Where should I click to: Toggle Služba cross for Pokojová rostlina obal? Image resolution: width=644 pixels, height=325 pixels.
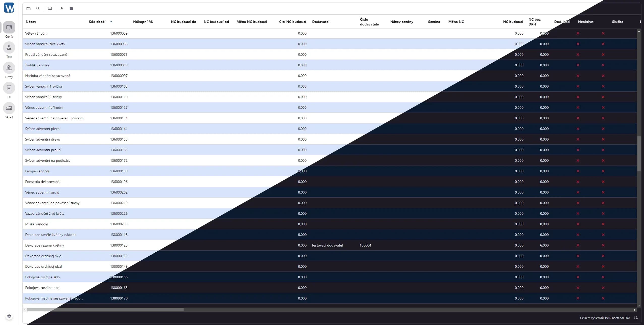tap(603, 288)
